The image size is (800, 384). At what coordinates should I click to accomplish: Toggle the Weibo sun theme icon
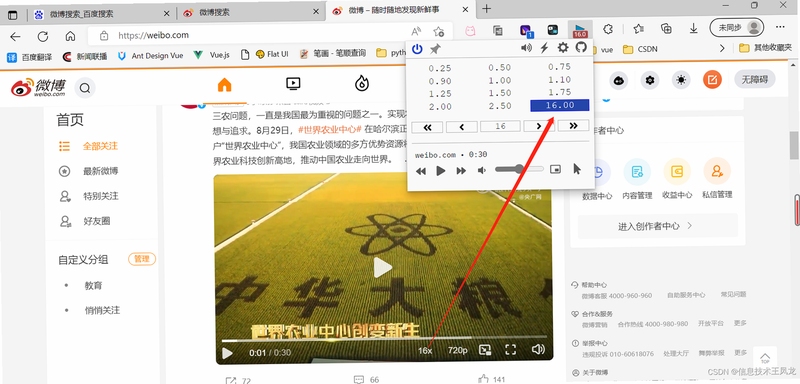point(681,80)
